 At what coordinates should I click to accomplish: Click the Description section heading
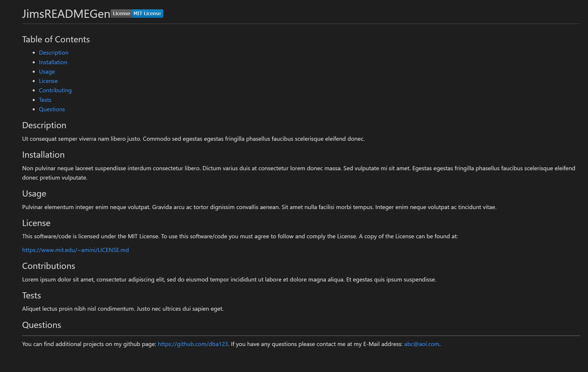pyautogui.click(x=44, y=125)
